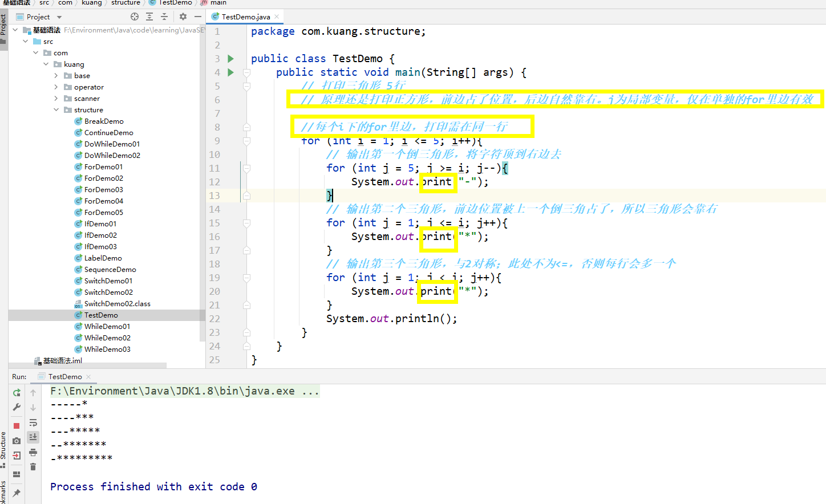
Task: Toggle soft-wrap in Run console
Action: (33, 422)
